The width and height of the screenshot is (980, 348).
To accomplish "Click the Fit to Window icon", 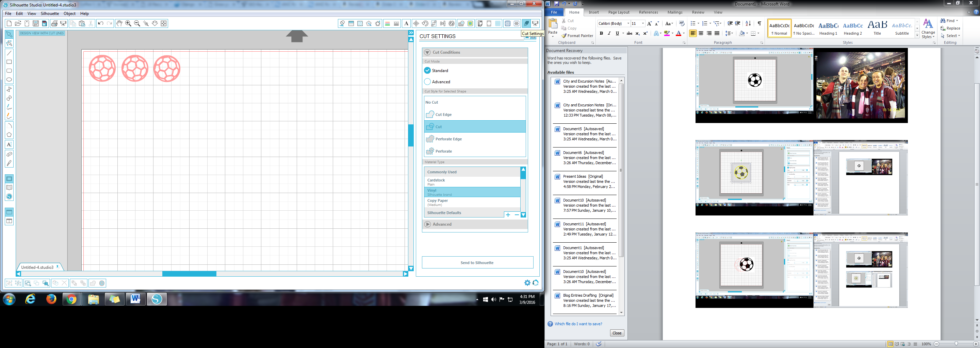I will [164, 23].
